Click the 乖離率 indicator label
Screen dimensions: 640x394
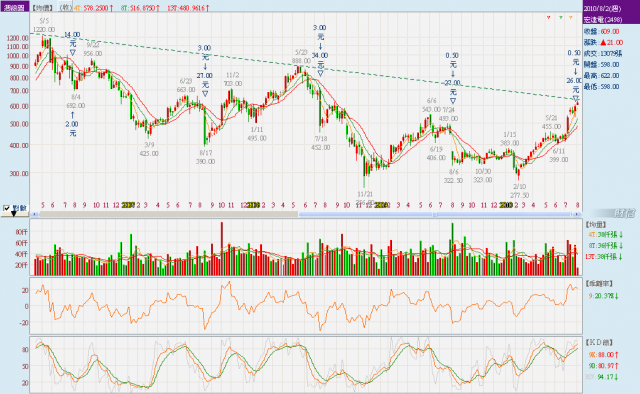tap(599, 283)
